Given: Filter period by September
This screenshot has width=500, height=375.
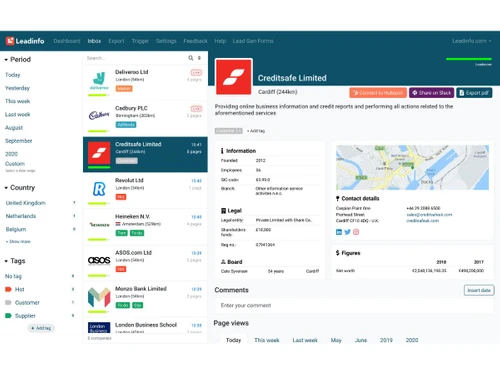Looking at the screenshot, I should pyautogui.click(x=19, y=141).
